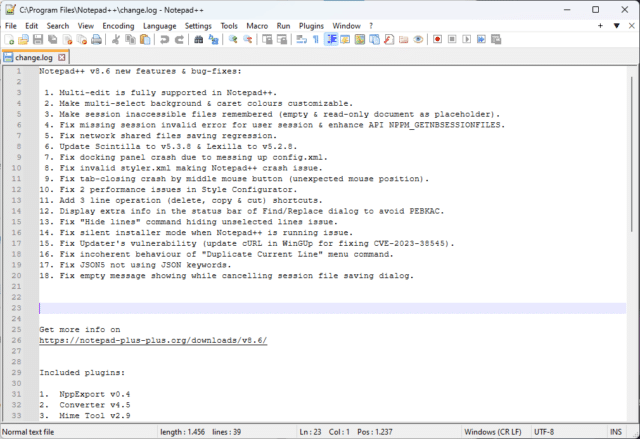
Task: Close current document via menu bar X
Action: 631,26
